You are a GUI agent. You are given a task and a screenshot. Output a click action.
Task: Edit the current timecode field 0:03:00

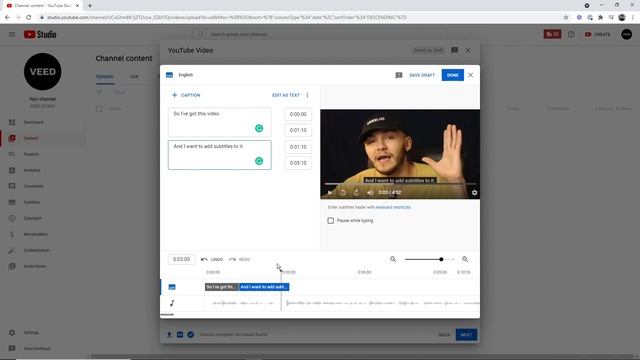181,259
